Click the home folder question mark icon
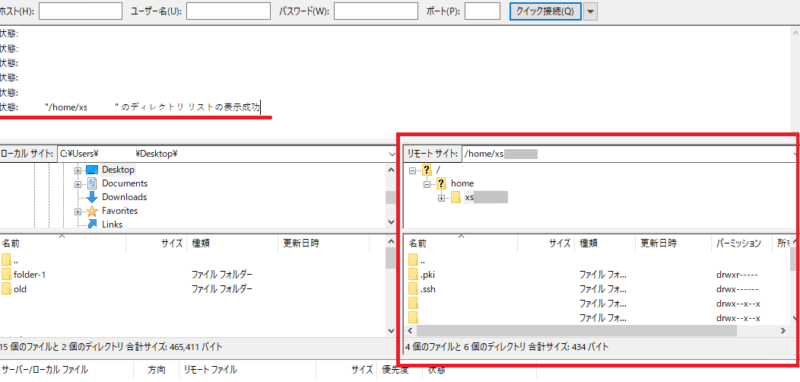 click(441, 184)
